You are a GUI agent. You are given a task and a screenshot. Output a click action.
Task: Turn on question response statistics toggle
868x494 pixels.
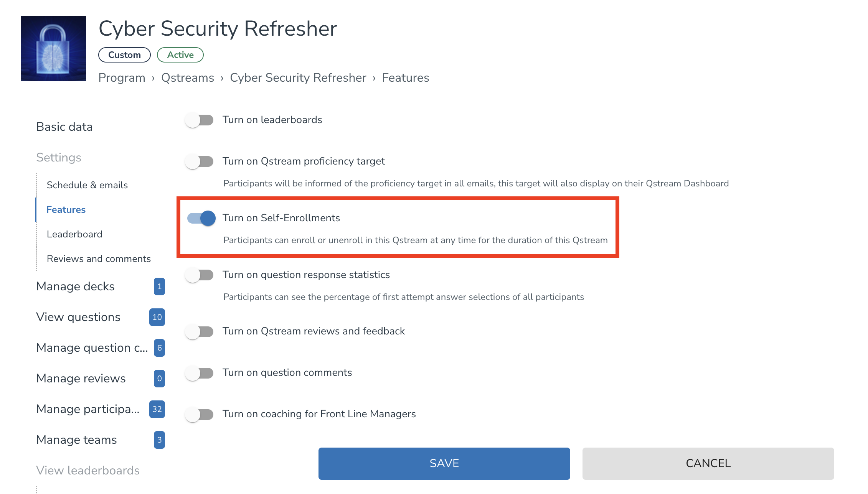199,275
